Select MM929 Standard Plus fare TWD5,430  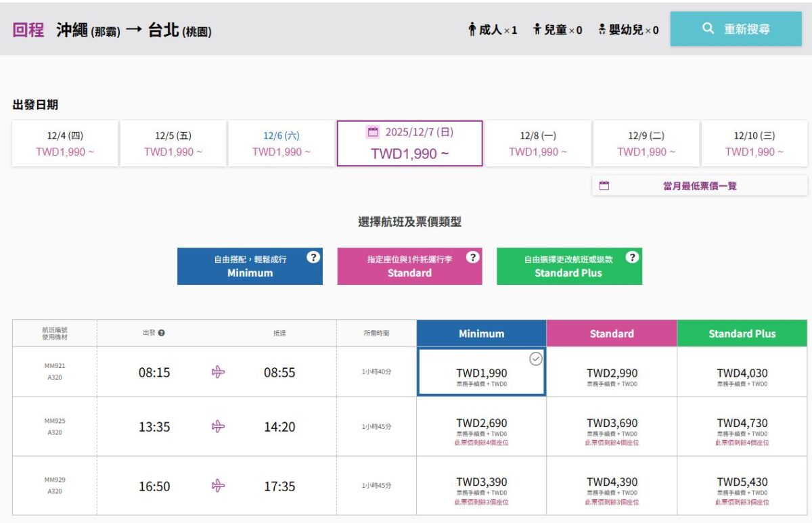coord(742,486)
